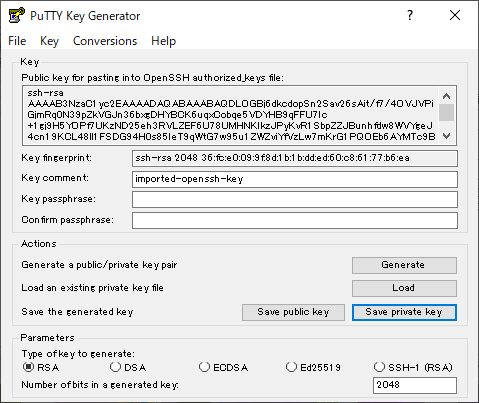Click the public key scrollbar thumb
This screenshot has height=403, width=479.
pyautogui.click(x=446, y=112)
